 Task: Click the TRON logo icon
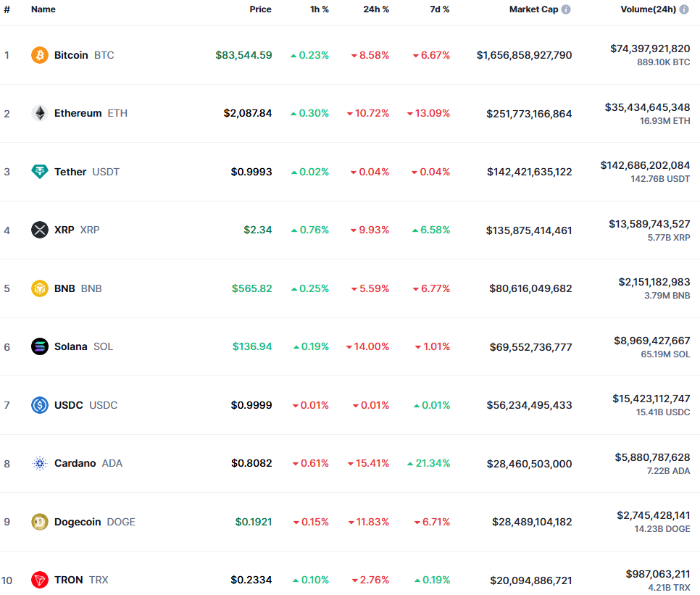point(40,580)
